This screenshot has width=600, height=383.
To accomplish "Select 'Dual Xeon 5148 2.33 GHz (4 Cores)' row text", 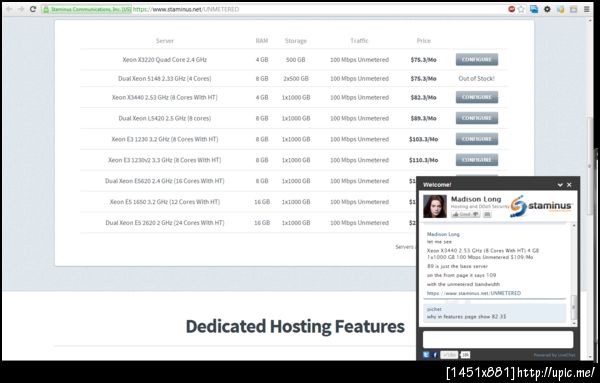I will click(165, 78).
